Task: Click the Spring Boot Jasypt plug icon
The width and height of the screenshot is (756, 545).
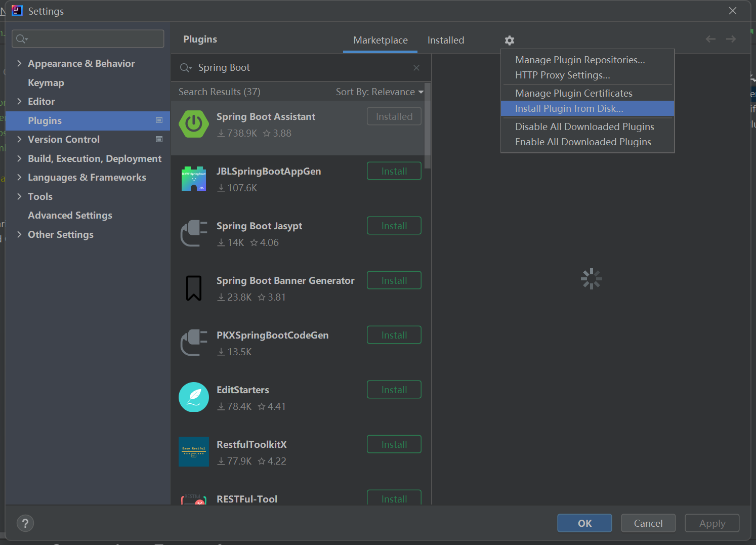Action: click(x=194, y=233)
